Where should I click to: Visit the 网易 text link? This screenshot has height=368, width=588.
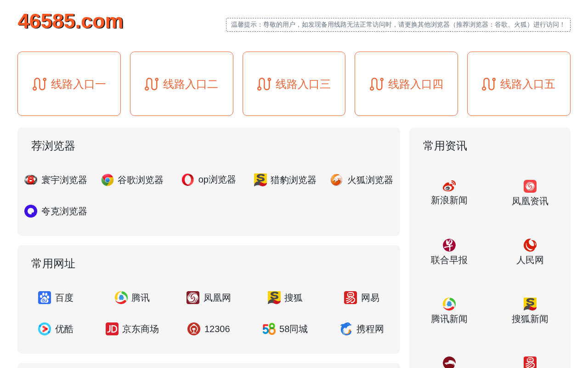coord(370,298)
